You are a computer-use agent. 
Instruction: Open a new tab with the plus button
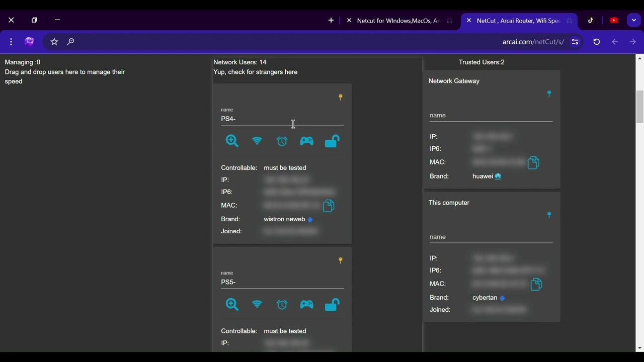tap(331, 21)
